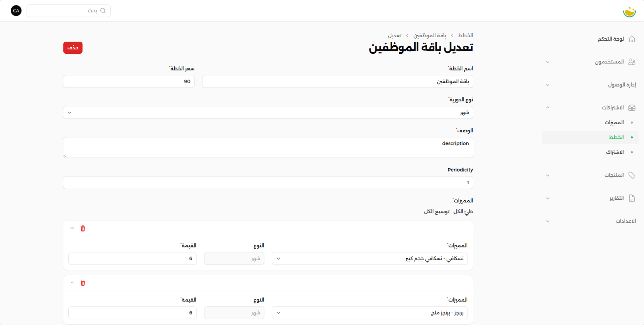644x325 pixels.
Task: Go to لوحة التحكم
Action: (611, 39)
